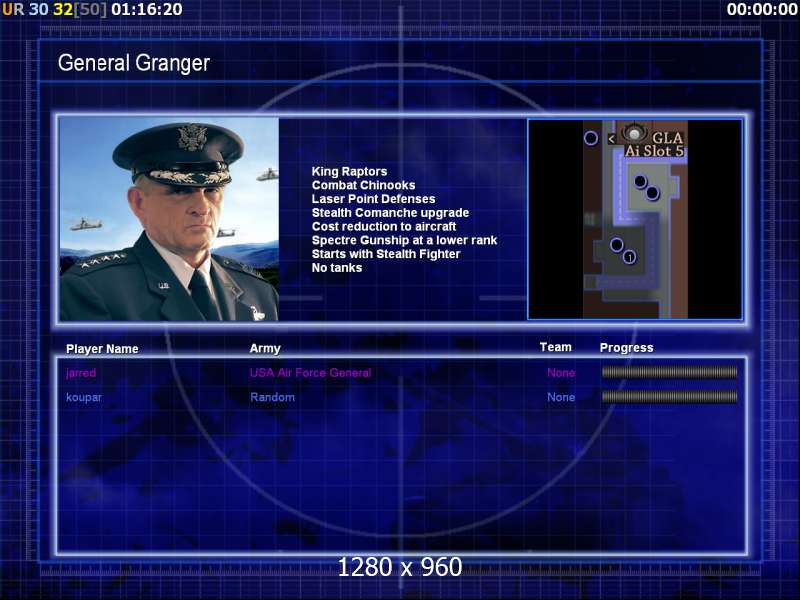Click the "Progress" column header
Image resolution: width=800 pixels, height=600 pixels.
[x=627, y=348]
